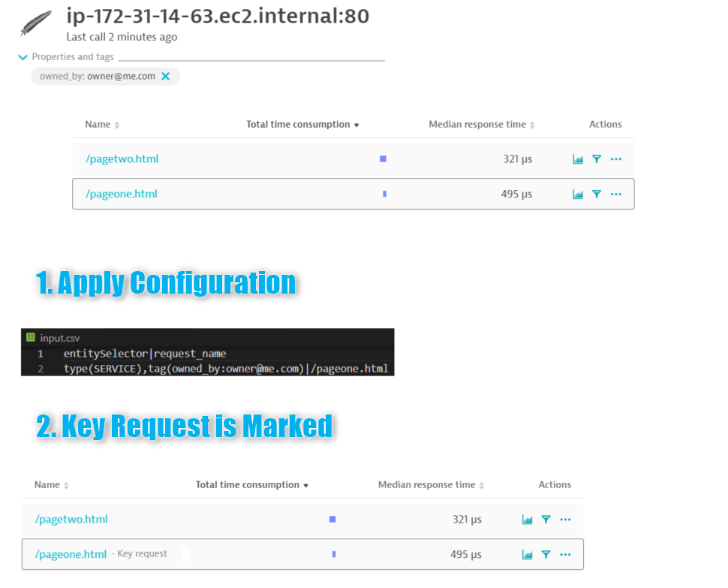
Task: Remove the owned_by:owner@me.com tag filter
Action: 167,76
